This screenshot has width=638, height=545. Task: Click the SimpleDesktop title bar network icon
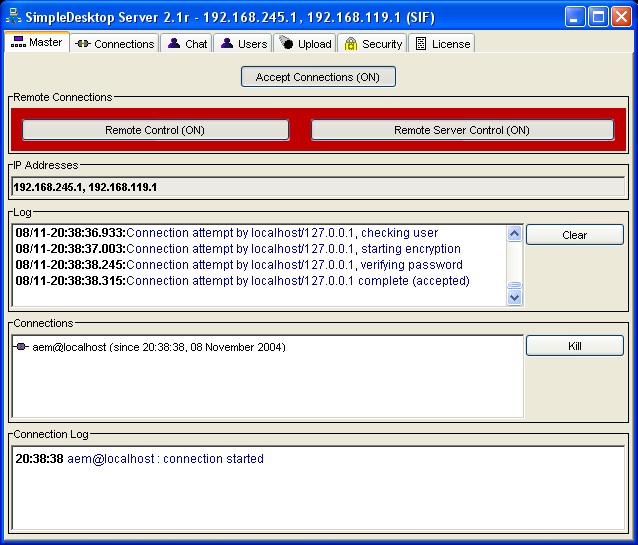point(13,16)
